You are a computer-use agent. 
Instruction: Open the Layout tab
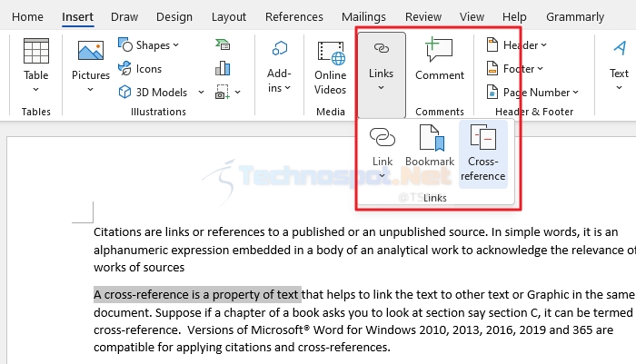pos(229,17)
